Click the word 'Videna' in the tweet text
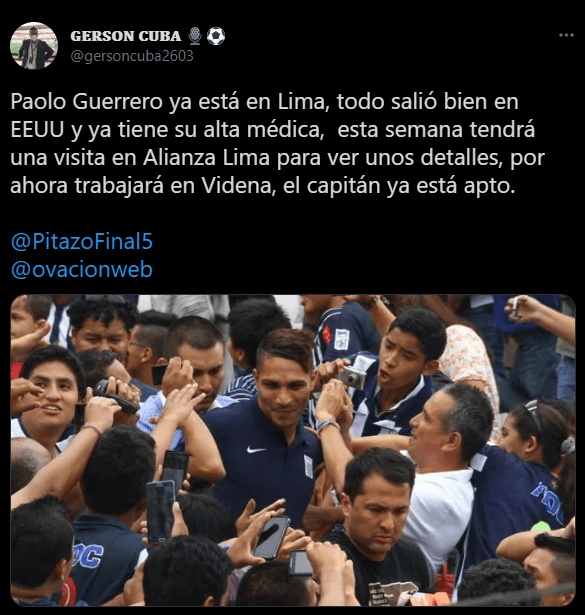 [237, 186]
